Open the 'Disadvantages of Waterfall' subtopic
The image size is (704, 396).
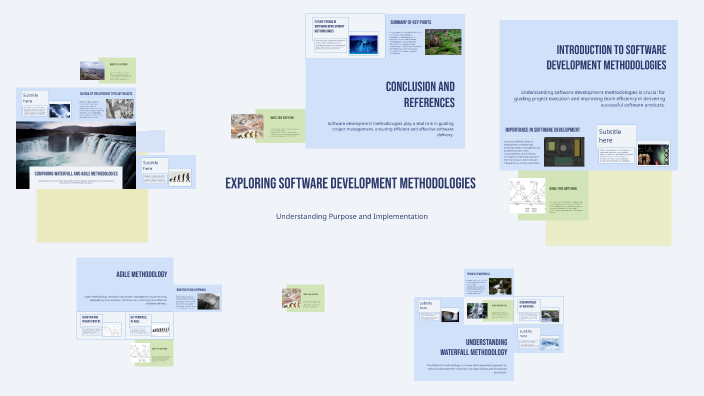[x=528, y=304]
